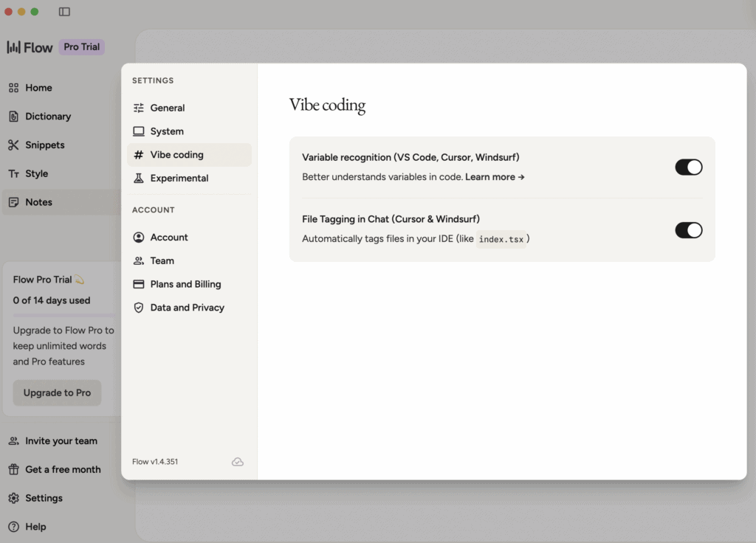Toggle the sidebar panel icon in title bar
Screen dimensions: 756x543
click(x=64, y=12)
